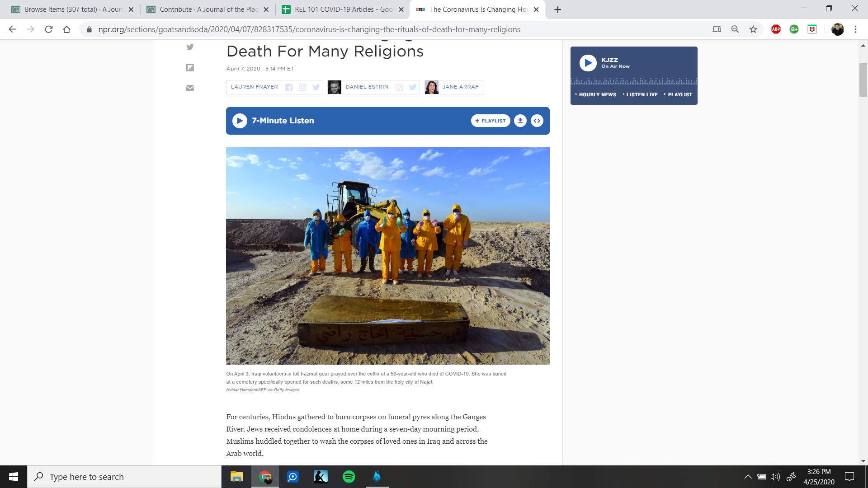Bookmark this page with star icon
868x488 pixels.
[753, 29]
